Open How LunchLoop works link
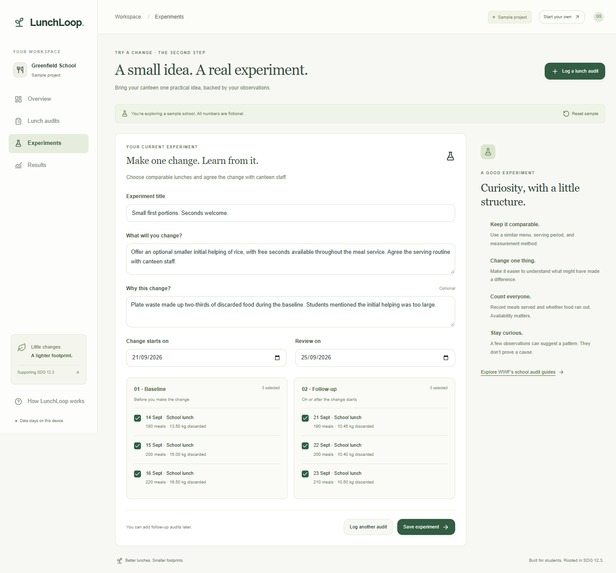 [50, 401]
